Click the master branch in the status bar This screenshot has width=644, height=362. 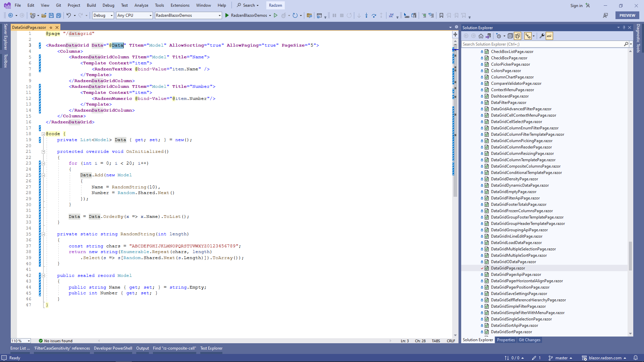click(561, 358)
